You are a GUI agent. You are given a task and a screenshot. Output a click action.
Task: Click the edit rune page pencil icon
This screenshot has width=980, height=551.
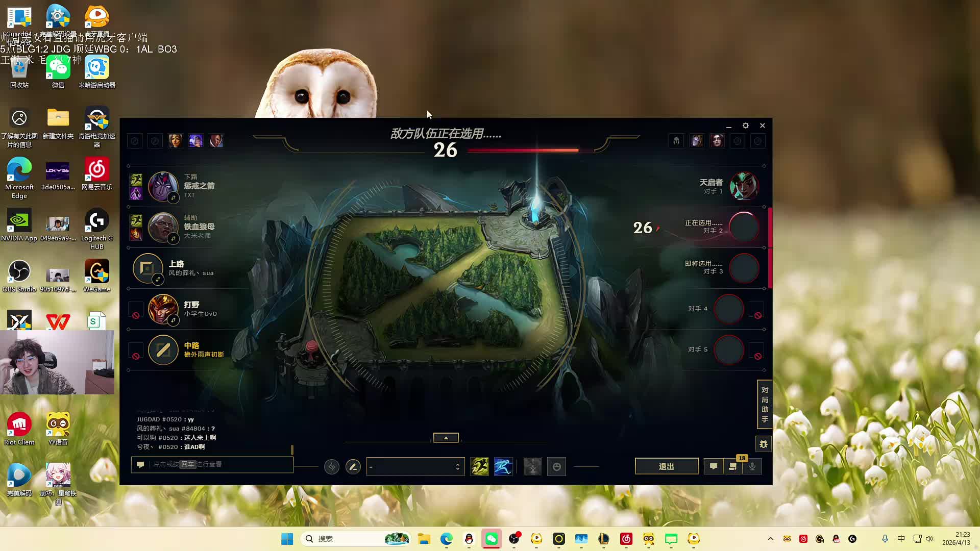tap(353, 466)
